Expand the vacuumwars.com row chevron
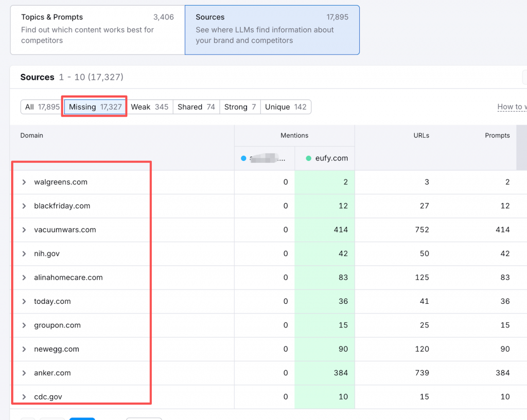Screen dimensions: 527x420 pyautogui.click(x=24, y=230)
